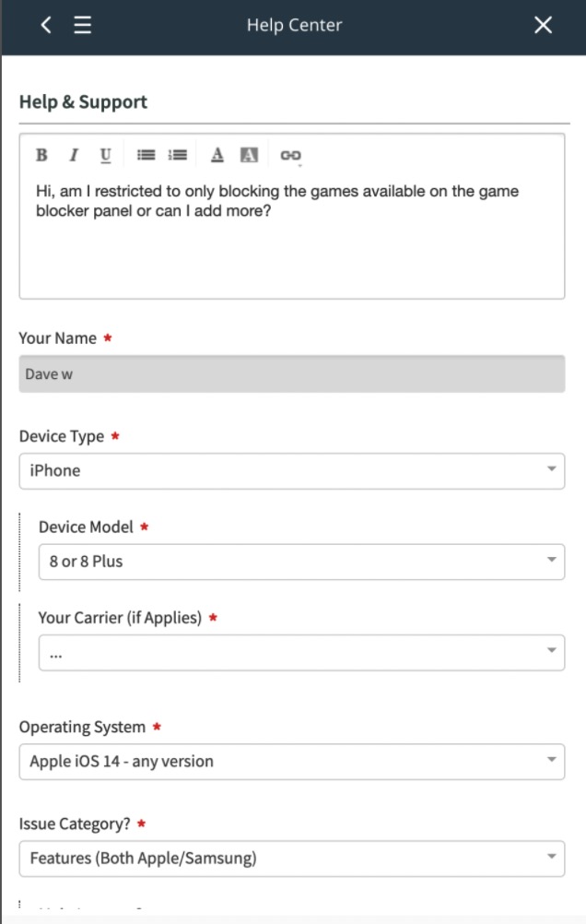
Task: Open the text color picker
Action: pos(217,155)
